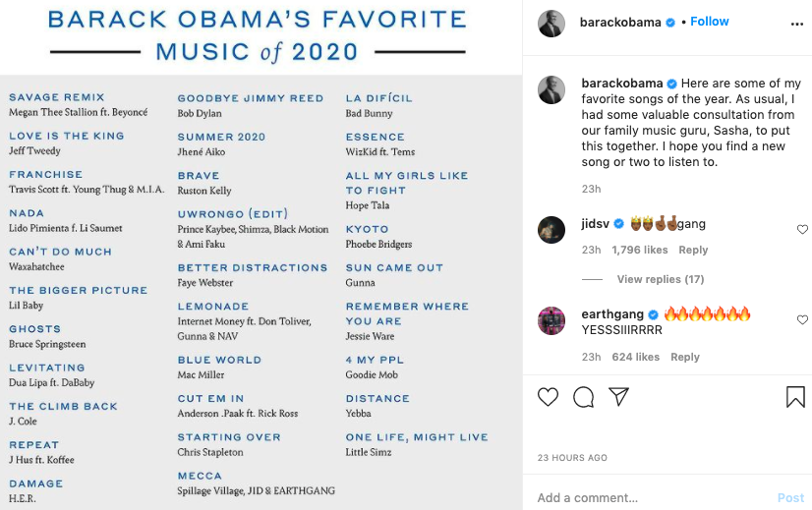Click the Post comment button
The image size is (812, 510).
790,497
